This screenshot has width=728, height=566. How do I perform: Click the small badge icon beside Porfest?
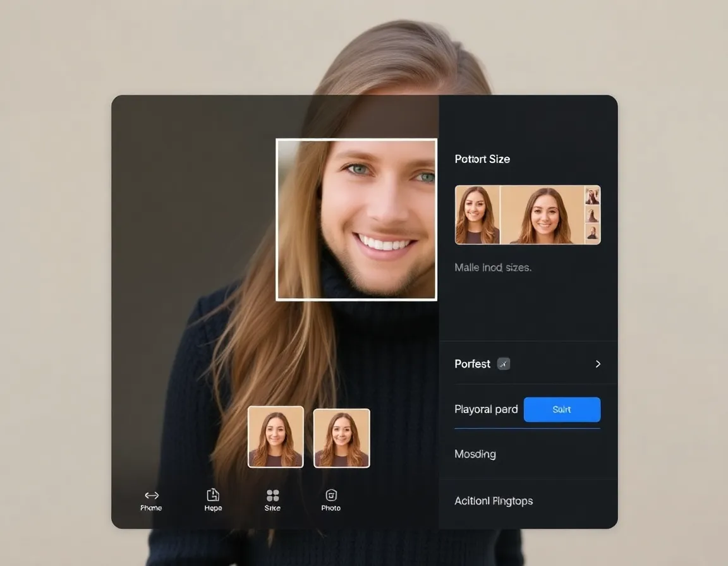[x=503, y=364]
